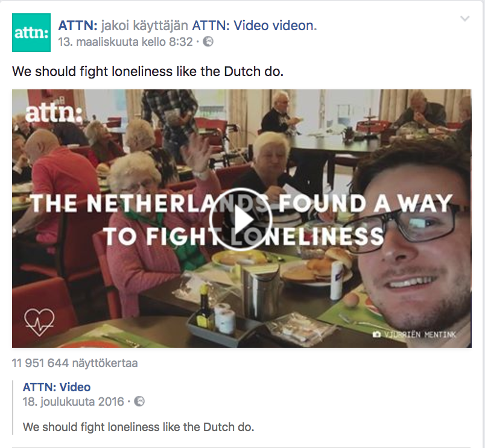Click the heart pulse icon in video
This screenshot has height=448, width=485.
point(39,322)
